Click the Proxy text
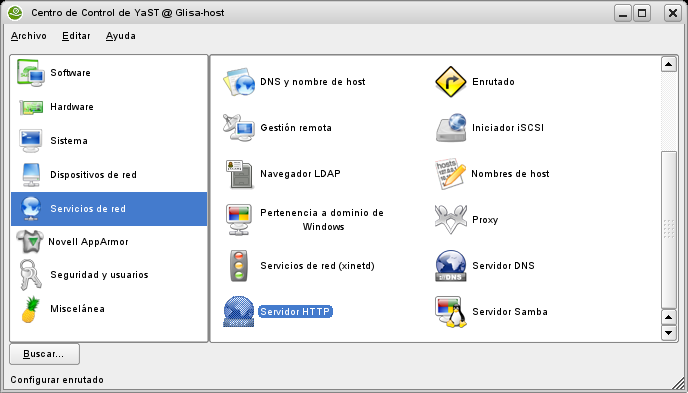 coord(485,220)
